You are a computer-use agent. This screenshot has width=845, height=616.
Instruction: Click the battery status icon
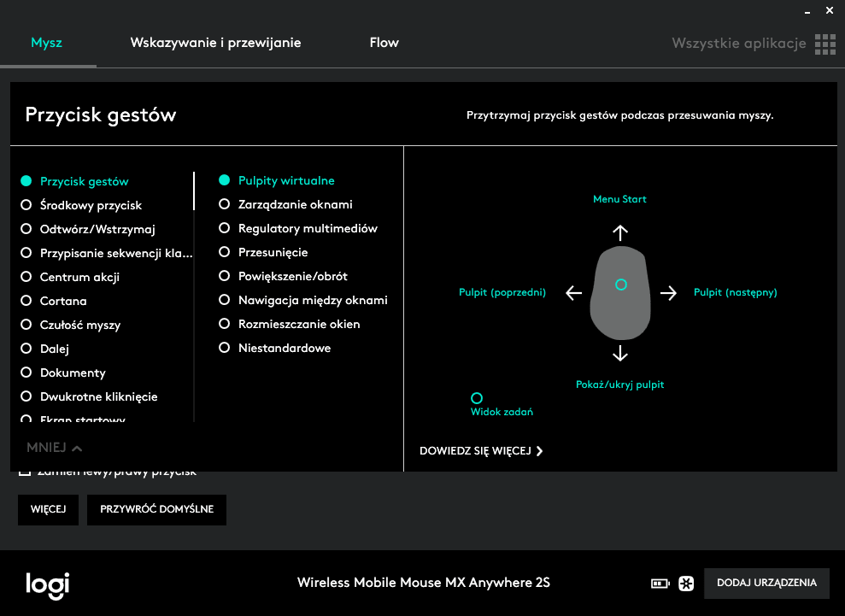(660, 584)
